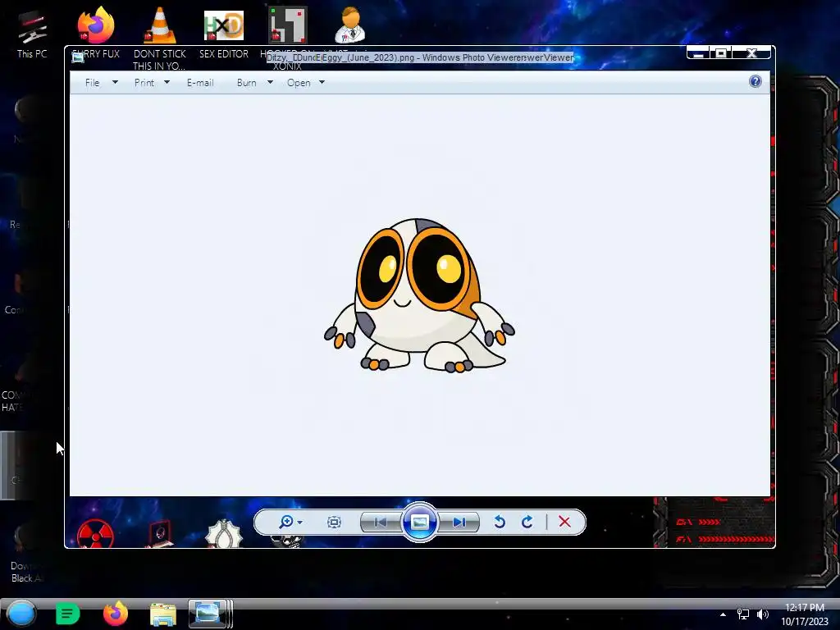Click the blue Help question mark icon
840x630 pixels.
pyautogui.click(x=756, y=81)
